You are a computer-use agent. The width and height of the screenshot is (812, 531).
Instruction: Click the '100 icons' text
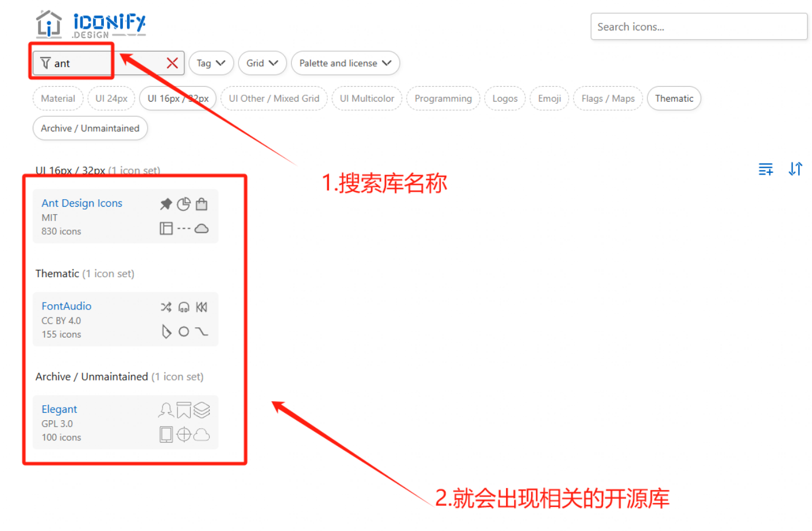61,437
